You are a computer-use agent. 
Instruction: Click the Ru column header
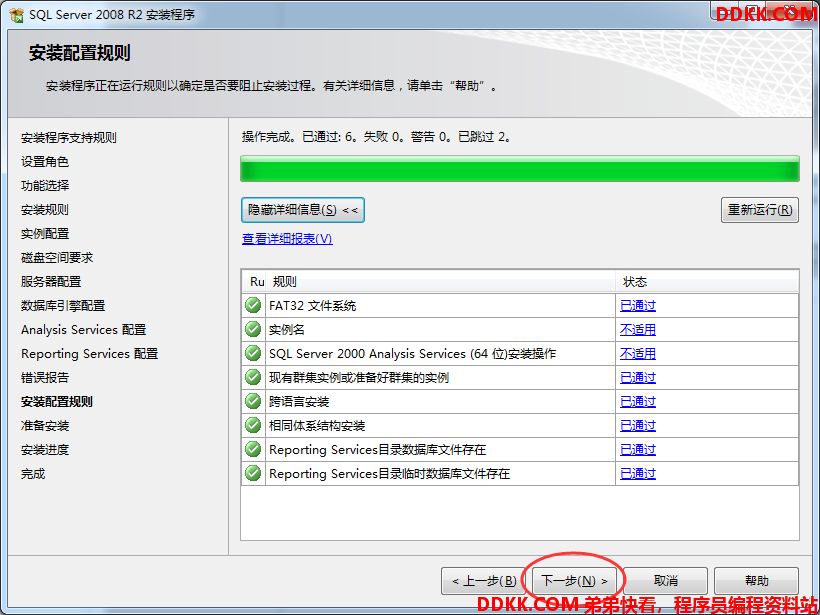point(254,282)
